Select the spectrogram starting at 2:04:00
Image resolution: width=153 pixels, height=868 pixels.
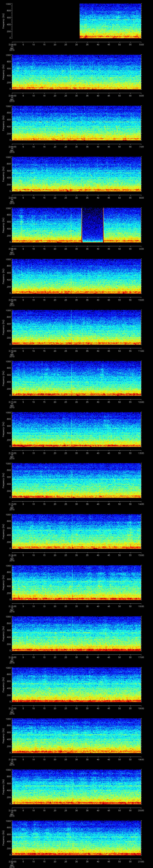[77, 21]
